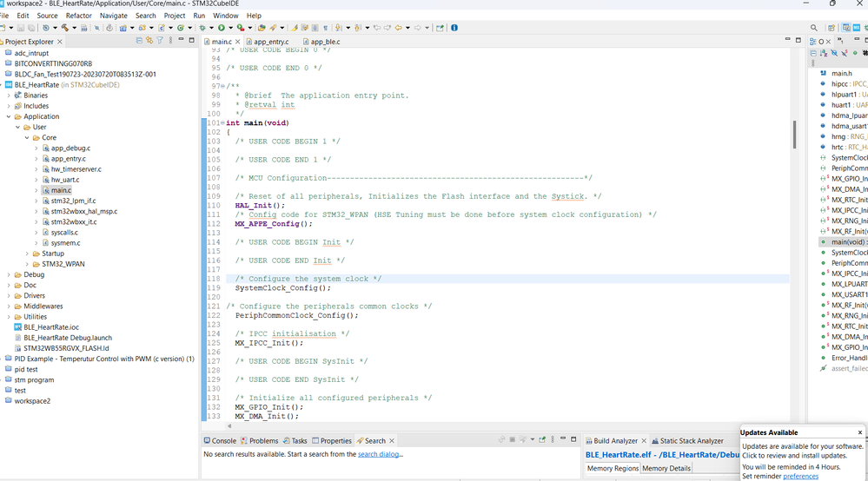Click editor vertical scrollbar thumb
The height and width of the screenshot is (481, 868).
[x=794, y=135]
